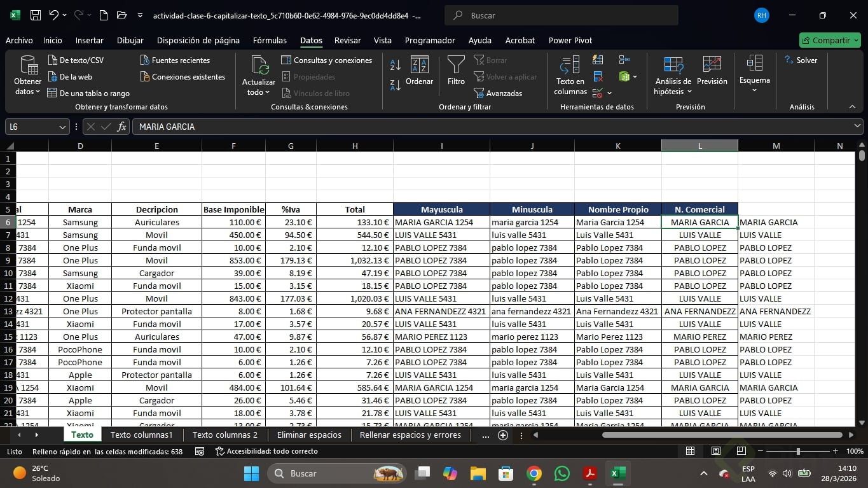This screenshot has width=868, height=488.
Task: Click the Quitar duplicados icon
Action: 598,77
